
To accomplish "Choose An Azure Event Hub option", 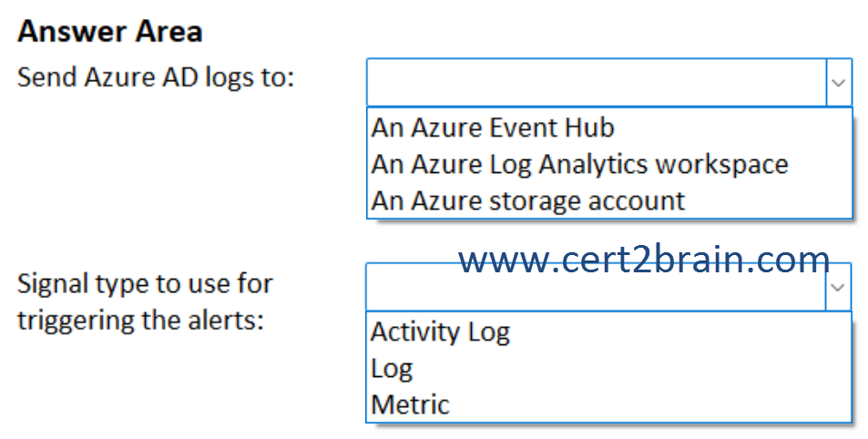I will coord(493,128).
